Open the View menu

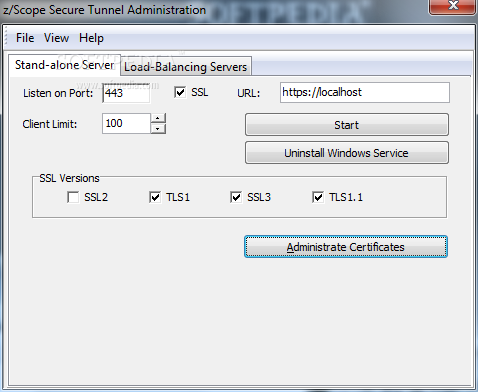point(56,38)
